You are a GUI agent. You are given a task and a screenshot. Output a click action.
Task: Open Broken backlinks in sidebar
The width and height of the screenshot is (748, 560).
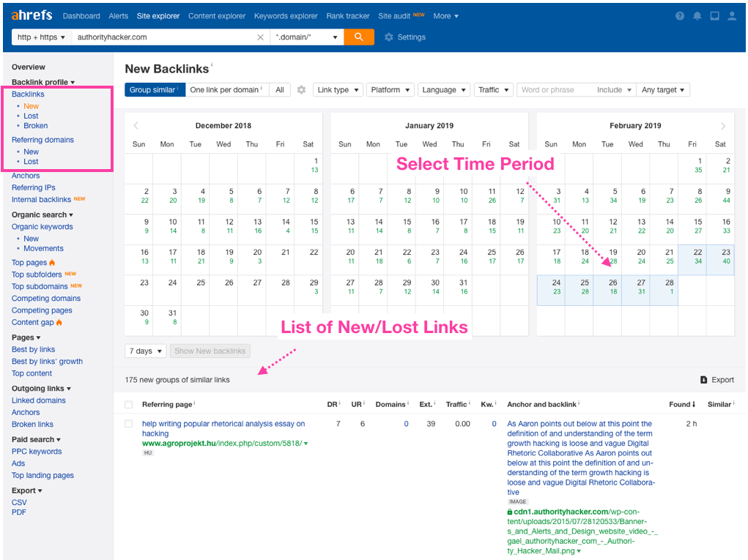(x=36, y=126)
